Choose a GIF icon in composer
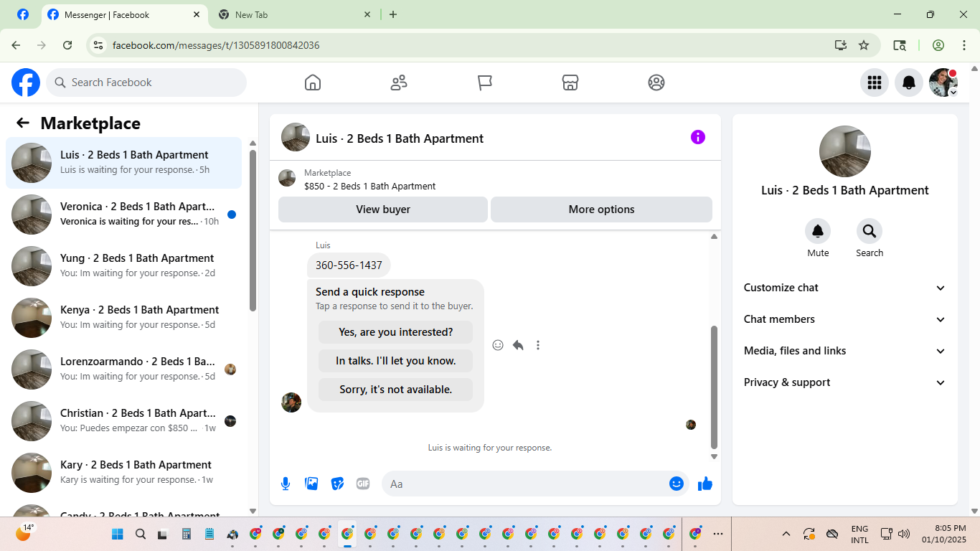980x551 pixels. point(363,484)
